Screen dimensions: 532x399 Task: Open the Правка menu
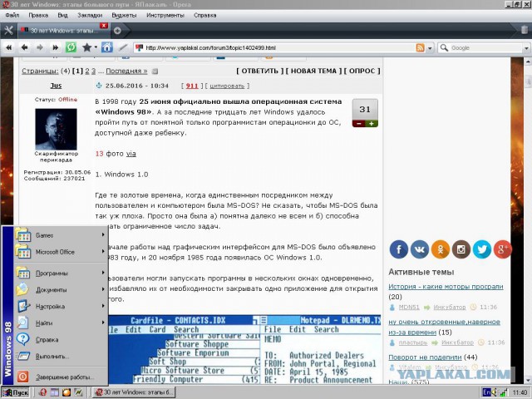[38, 15]
